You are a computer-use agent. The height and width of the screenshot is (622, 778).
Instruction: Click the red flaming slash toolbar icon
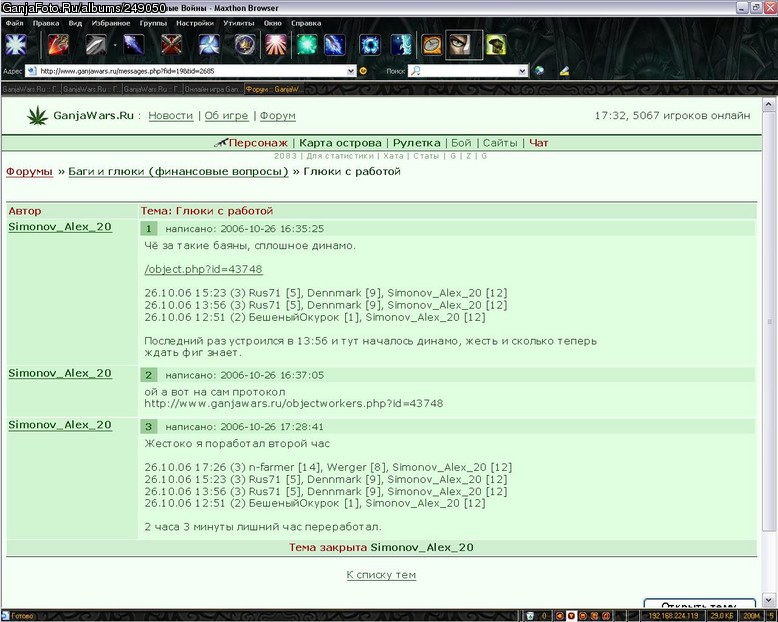58,45
